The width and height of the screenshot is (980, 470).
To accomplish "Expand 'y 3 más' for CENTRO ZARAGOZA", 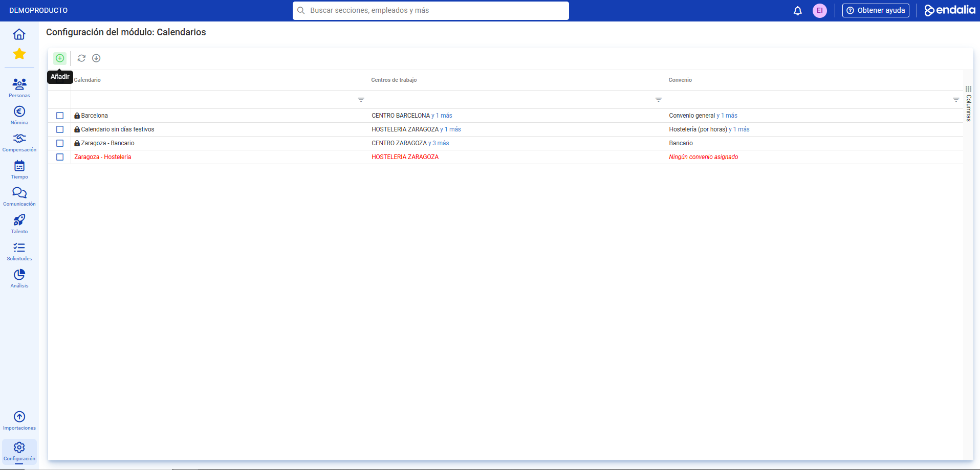I will click(x=439, y=143).
